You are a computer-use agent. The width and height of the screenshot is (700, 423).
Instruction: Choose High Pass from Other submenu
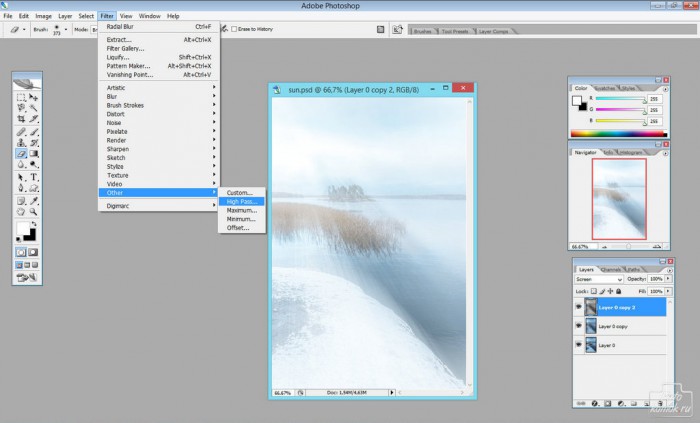tap(242, 202)
